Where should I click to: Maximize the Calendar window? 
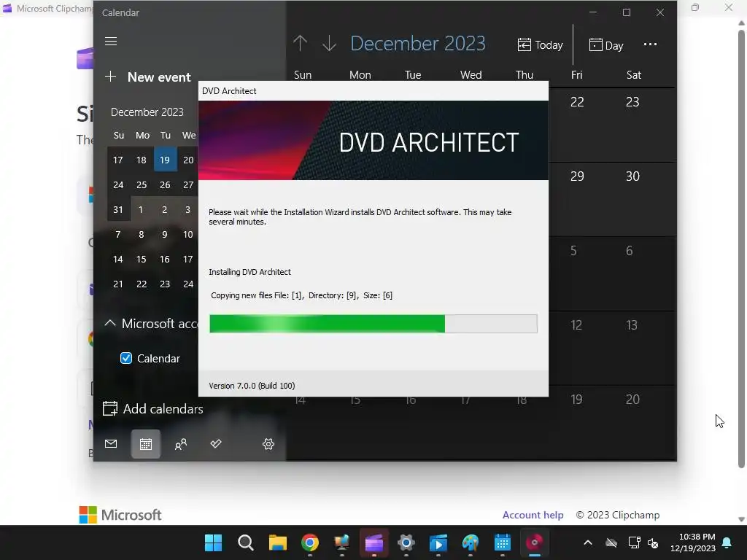click(627, 12)
